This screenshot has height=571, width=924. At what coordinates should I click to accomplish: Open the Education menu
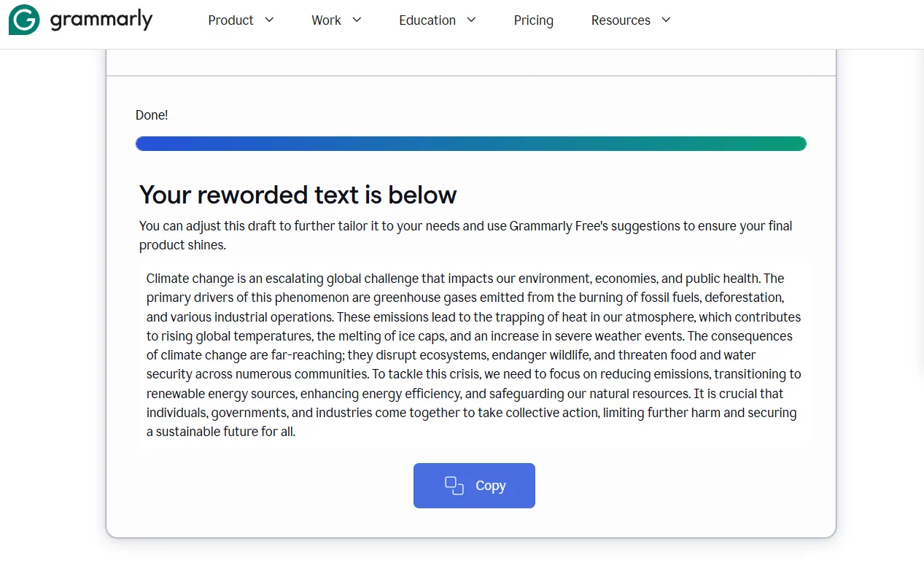click(x=427, y=20)
